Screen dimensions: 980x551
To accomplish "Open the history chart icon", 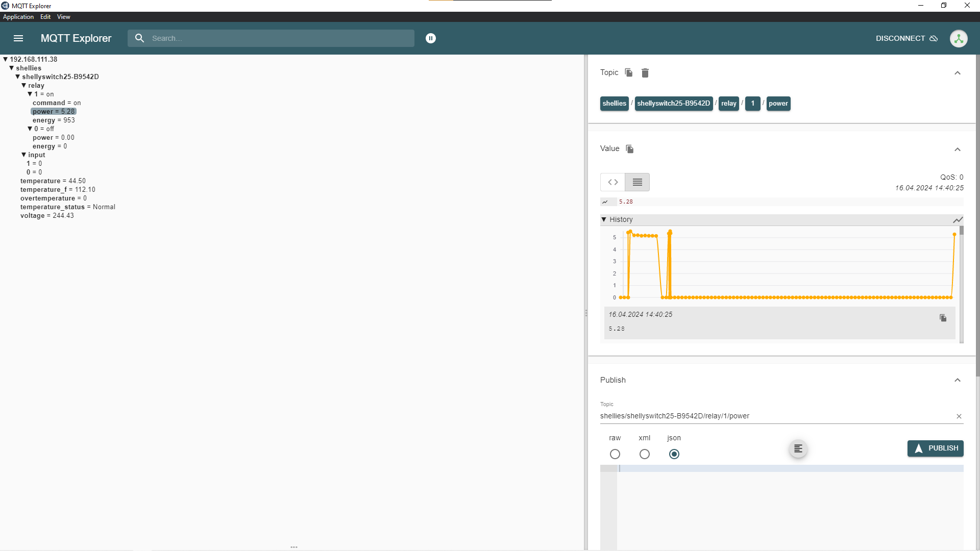I will [958, 220].
